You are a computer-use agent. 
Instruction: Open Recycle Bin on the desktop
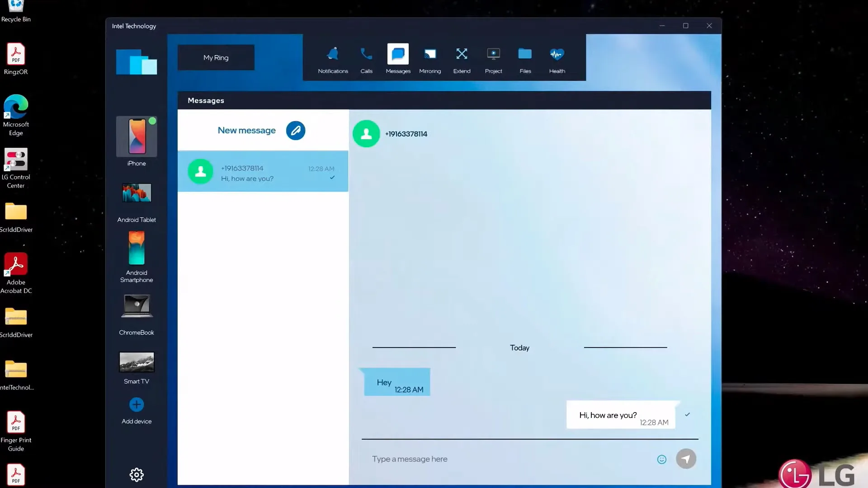click(16, 11)
